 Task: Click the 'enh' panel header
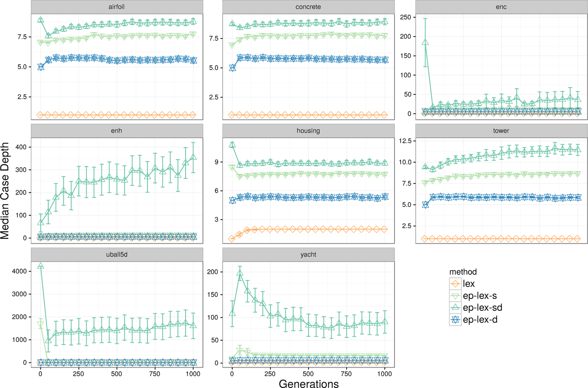click(x=117, y=131)
